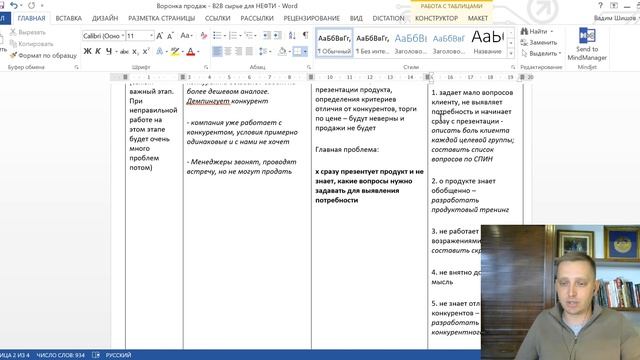This screenshot has width=640, height=360.
Task: Switch to the ВСТАВКА tab
Action: click(x=69, y=18)
